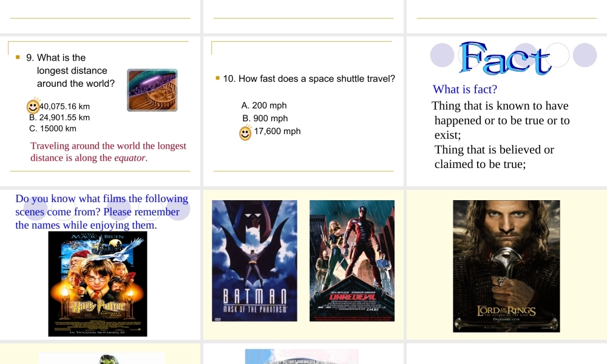The width and height of the screenshot is (607, 364).
Task: Open the Harry Potter movie poster
Action: [98, 283]
